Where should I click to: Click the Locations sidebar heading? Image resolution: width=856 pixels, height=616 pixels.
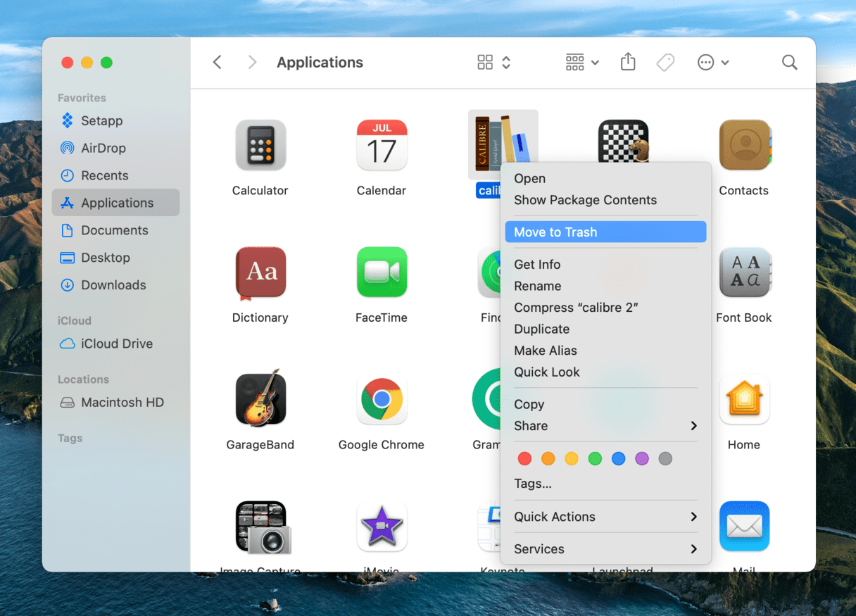point(83,379)
